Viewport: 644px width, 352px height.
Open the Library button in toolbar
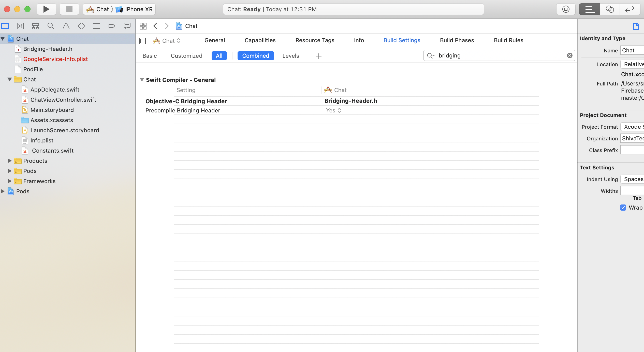[566, 9]
